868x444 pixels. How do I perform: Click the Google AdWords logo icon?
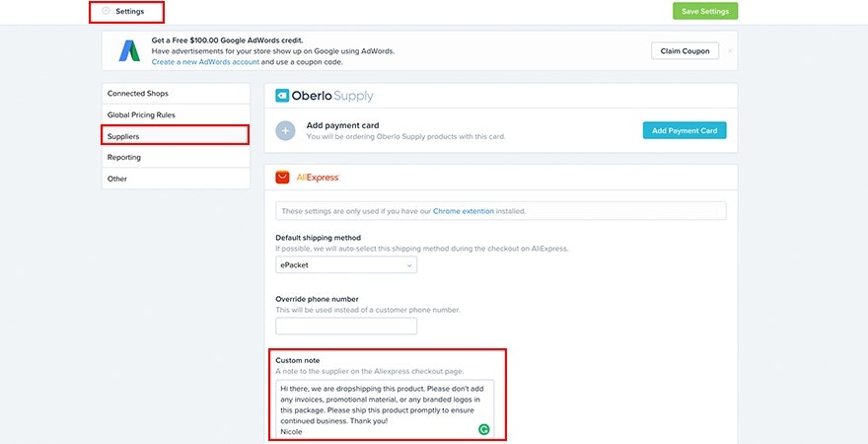point(129,50)
